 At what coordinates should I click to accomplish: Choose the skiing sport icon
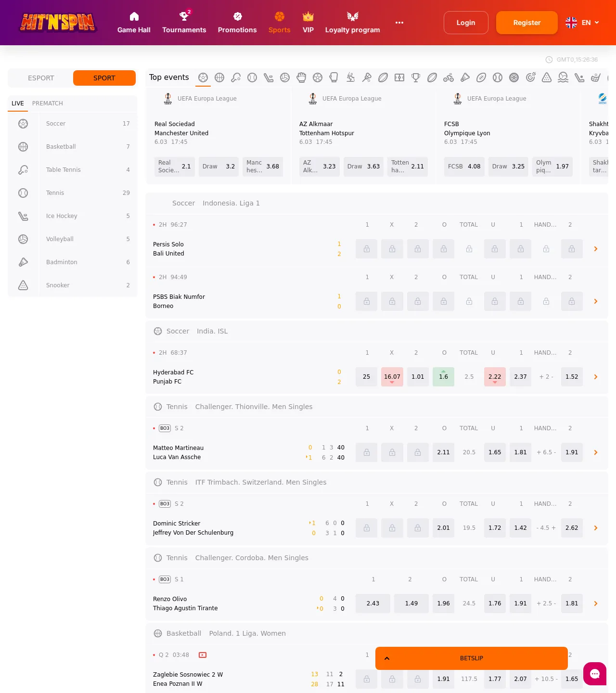tap(350, 77)
